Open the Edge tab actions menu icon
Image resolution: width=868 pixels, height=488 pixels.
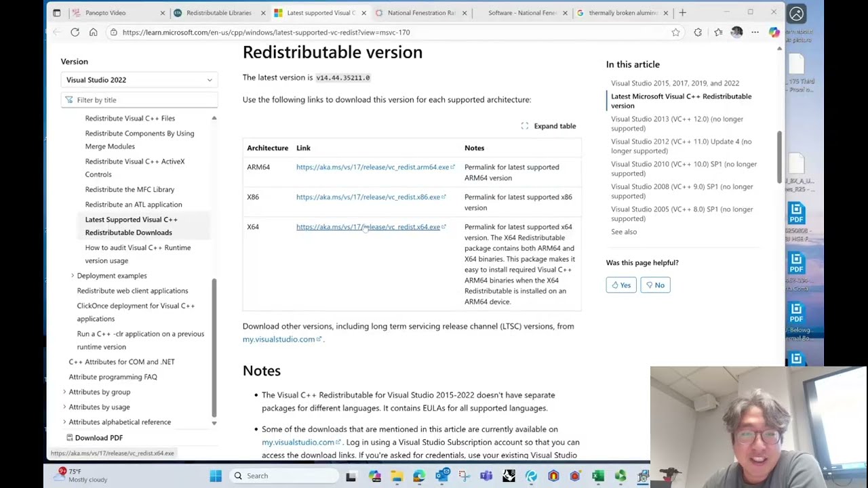tap(57, 13)
